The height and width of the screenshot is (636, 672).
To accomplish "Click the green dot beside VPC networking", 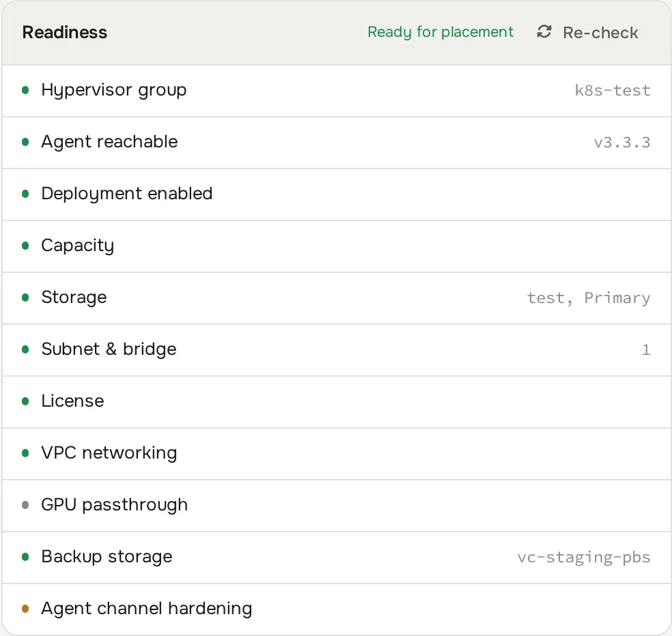I will (x=25, y=453).
